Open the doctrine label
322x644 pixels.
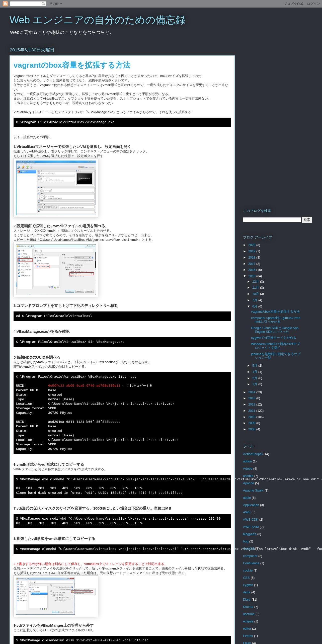pos(249,614)
